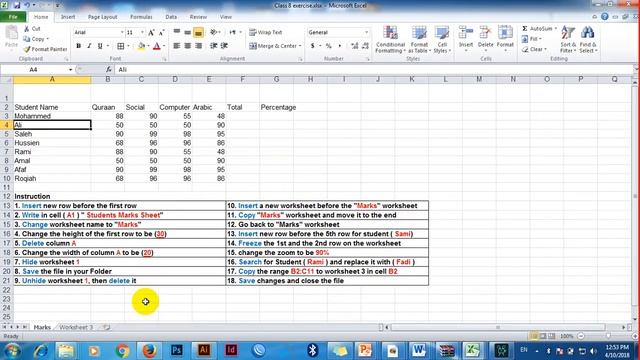Image resolution: width=640 pixels, height=360 pixels.
Task: Select the Marks sheet tab
Action: pos(42,327)
